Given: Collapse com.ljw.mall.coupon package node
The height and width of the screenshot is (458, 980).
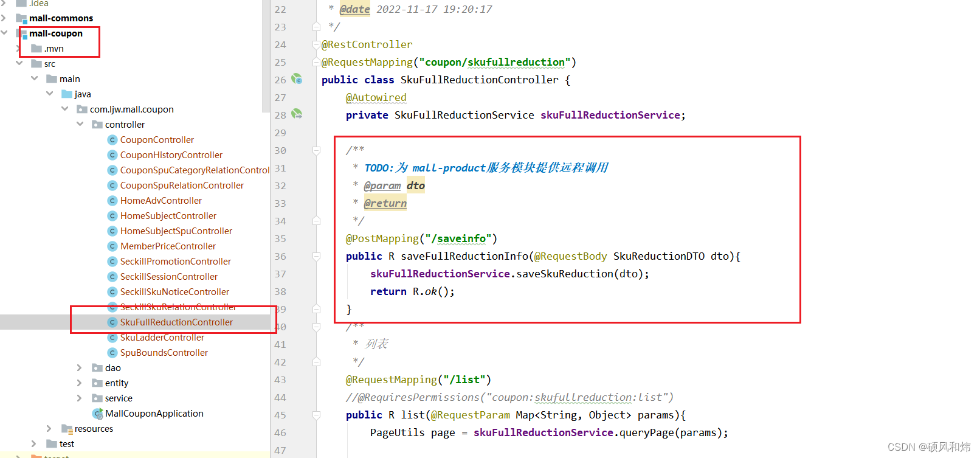Looking at the screenshot, I should tap(65, 109).
